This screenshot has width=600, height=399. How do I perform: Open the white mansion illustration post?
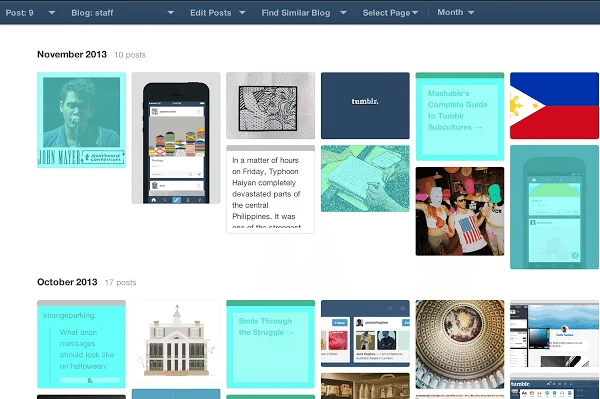pyautogui.click(x=176, y=341)
